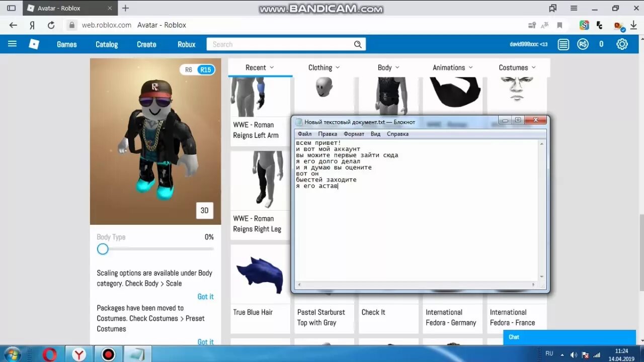Toggle the 3D avatar view
Image resolution: width=644 pixels, height=362 pixels.
(x=204, y=211)
